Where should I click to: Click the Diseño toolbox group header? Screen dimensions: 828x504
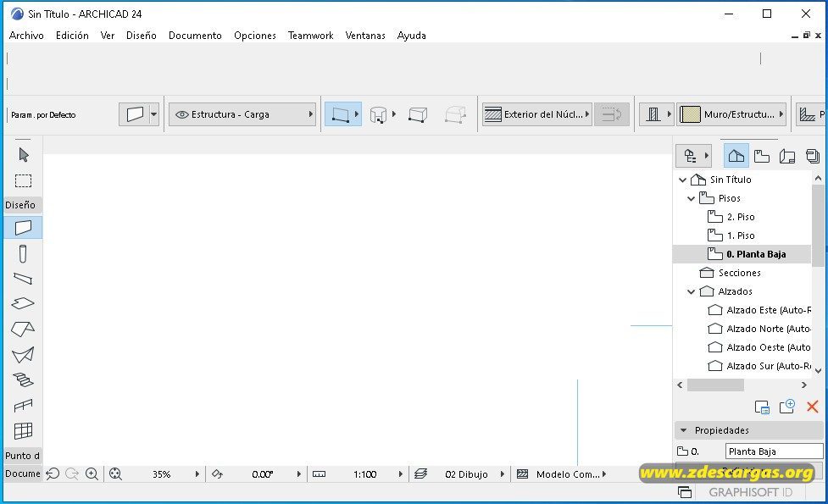(x=23, y=205)
